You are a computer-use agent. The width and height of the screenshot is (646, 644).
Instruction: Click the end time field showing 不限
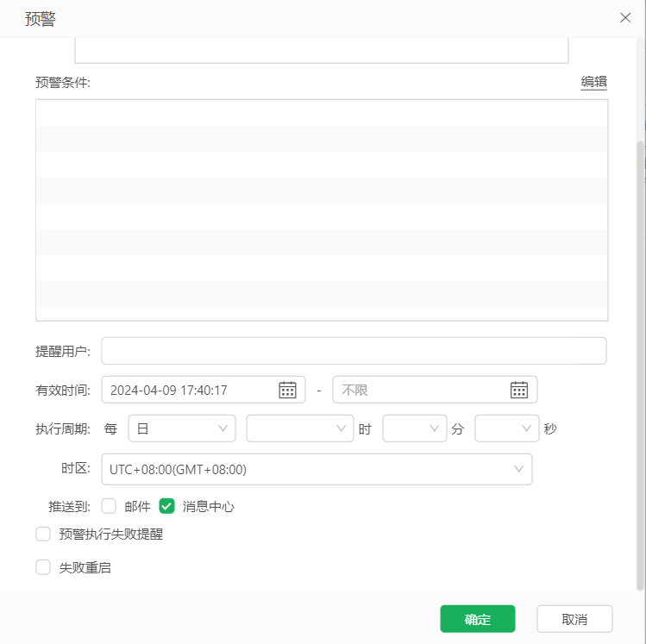[x=435, y=390]
